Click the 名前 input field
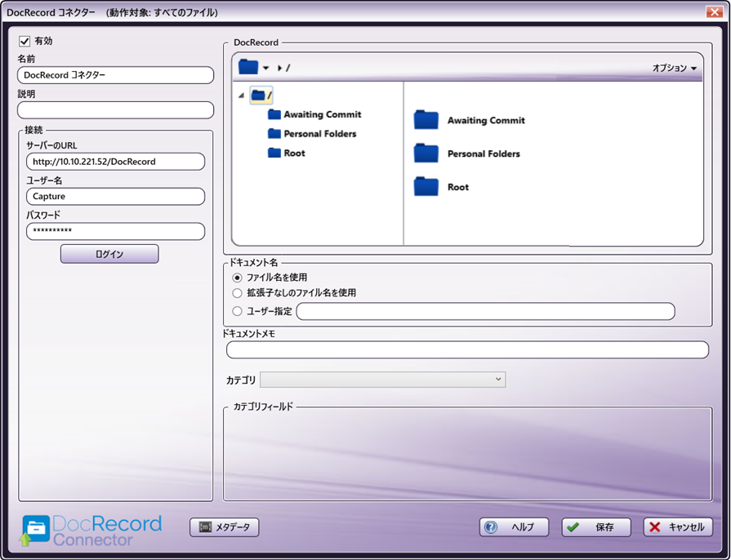The width and height of the screenshot is (731, 560). point(116,75)
